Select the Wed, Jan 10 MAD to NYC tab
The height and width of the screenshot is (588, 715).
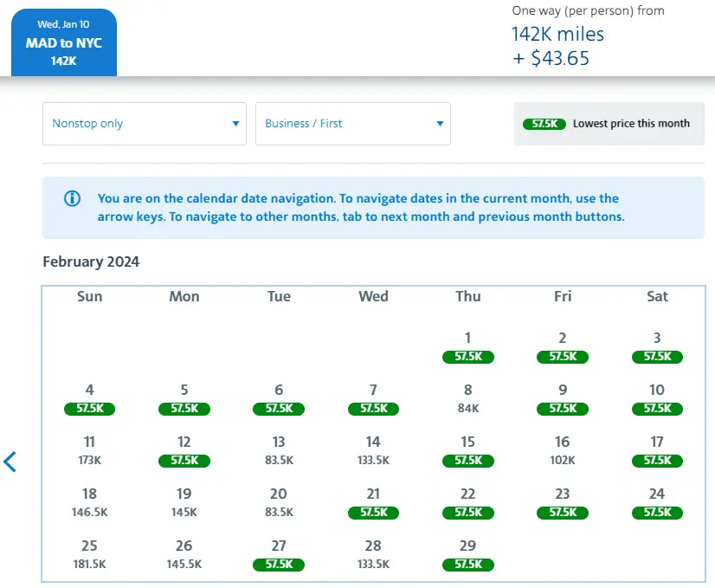[x=63, y=43]
